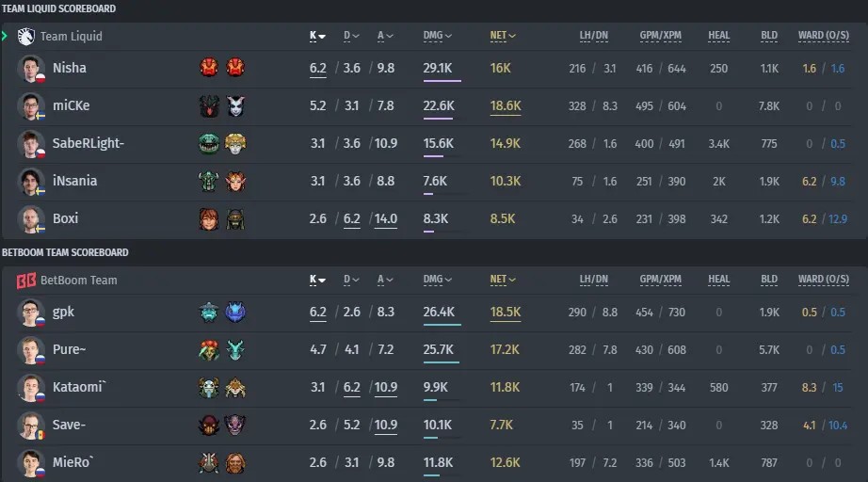Image resolution: width=868 pixels, height=482 pixels.
Task: Open Boxi's player name link
Action: (x=65, y=218)
